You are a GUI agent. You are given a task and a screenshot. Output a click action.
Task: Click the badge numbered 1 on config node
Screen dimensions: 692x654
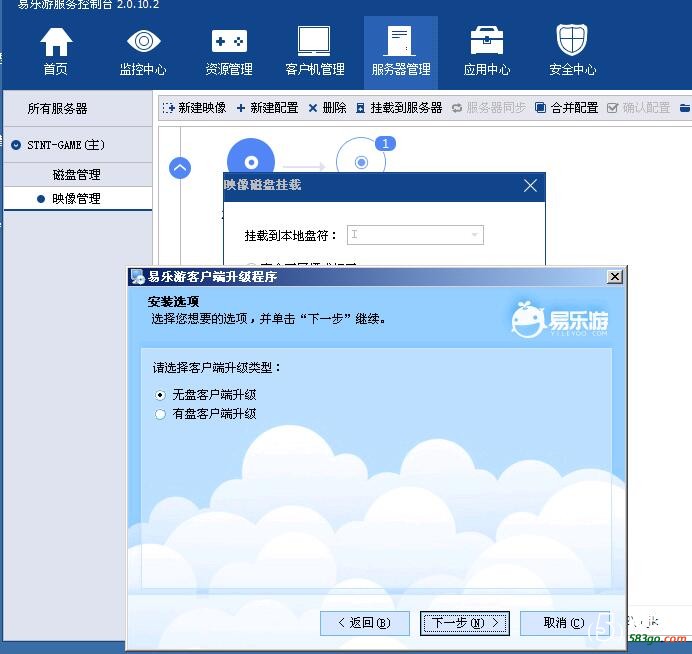click(x=385, y=143)
